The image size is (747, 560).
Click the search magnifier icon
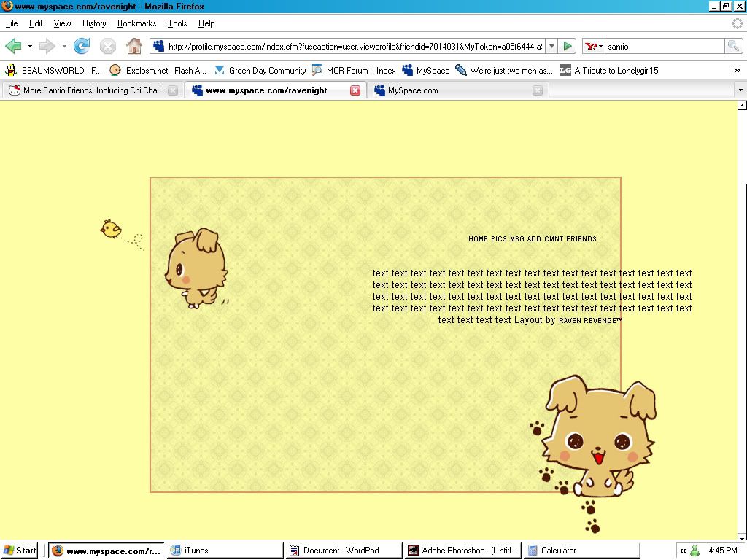732,47
